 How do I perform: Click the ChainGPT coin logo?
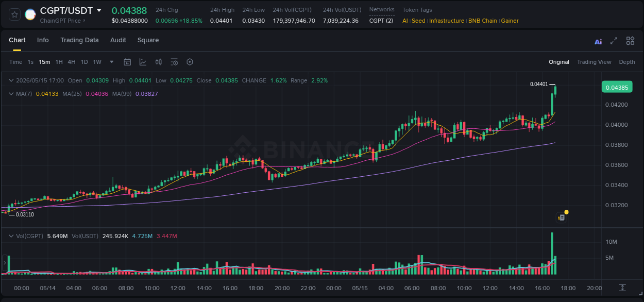(30, 14)
